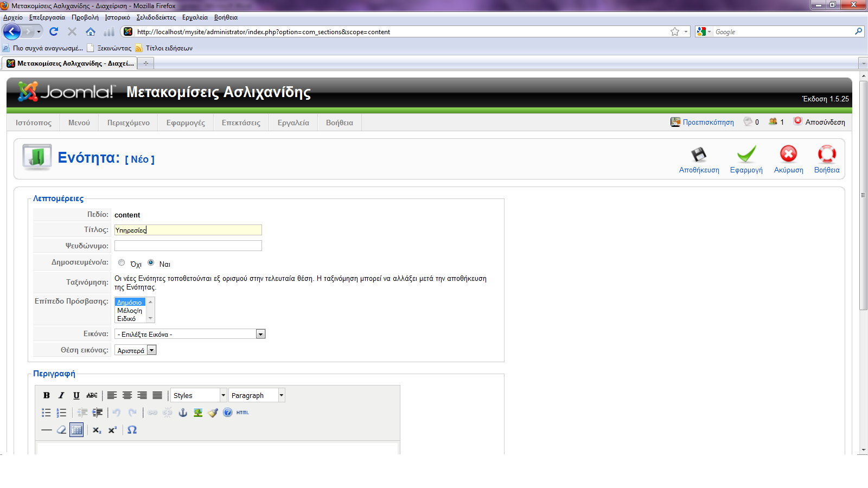
Task: Insert a horizontal rule line
Action: coord(47,430)
